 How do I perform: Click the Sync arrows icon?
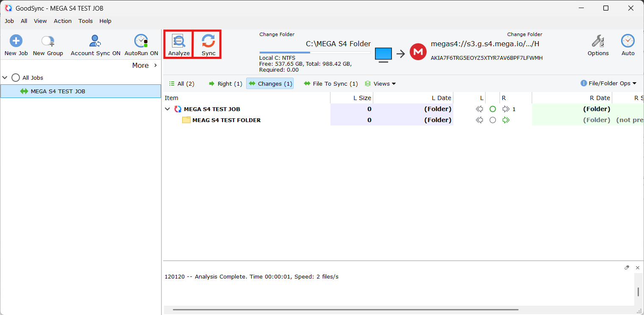click(208, 41)
